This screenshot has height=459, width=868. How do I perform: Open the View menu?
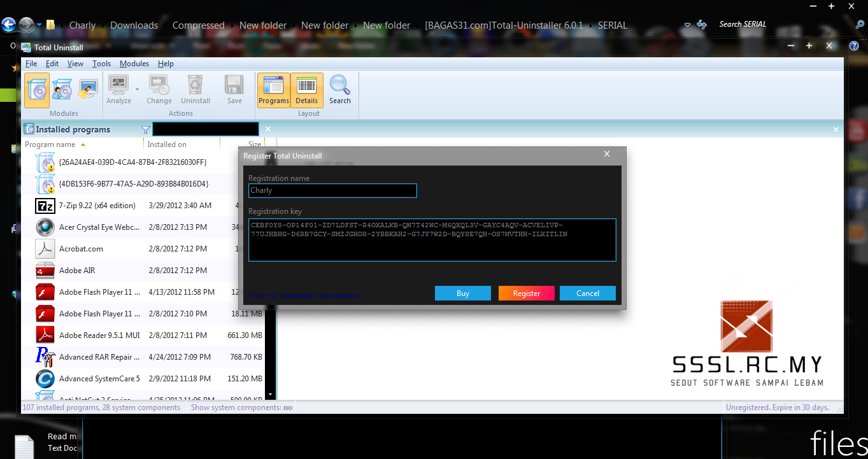[75, 64]
